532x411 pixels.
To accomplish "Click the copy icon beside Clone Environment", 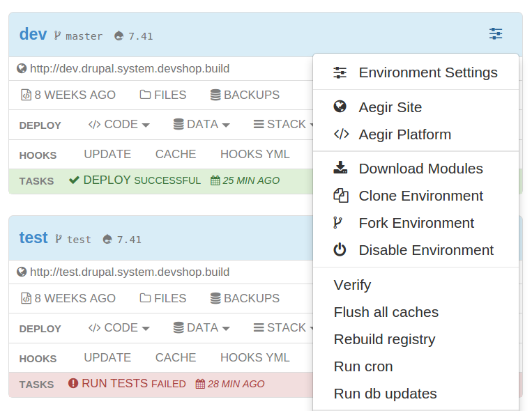I will click(x=341, y=196).
